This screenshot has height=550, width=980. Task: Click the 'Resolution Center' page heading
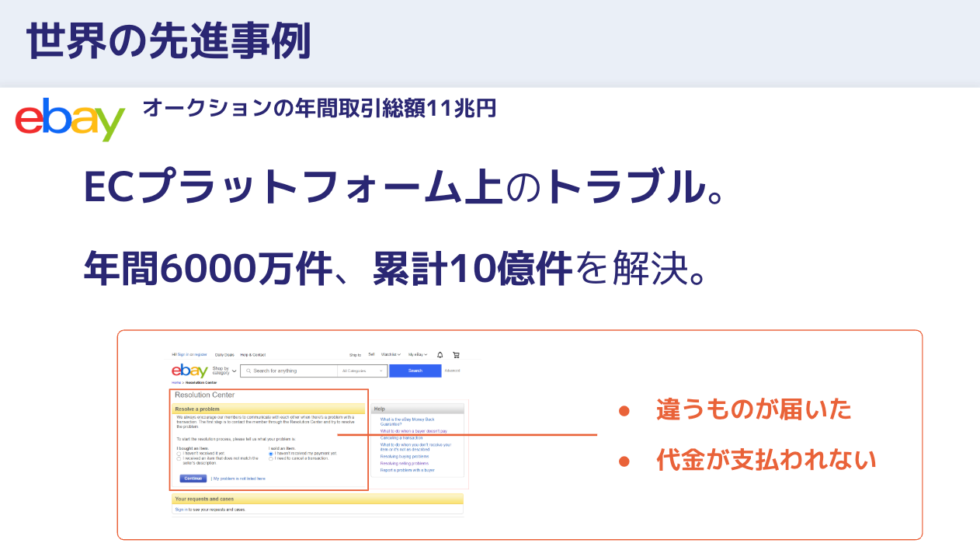[x=205, y=395]
